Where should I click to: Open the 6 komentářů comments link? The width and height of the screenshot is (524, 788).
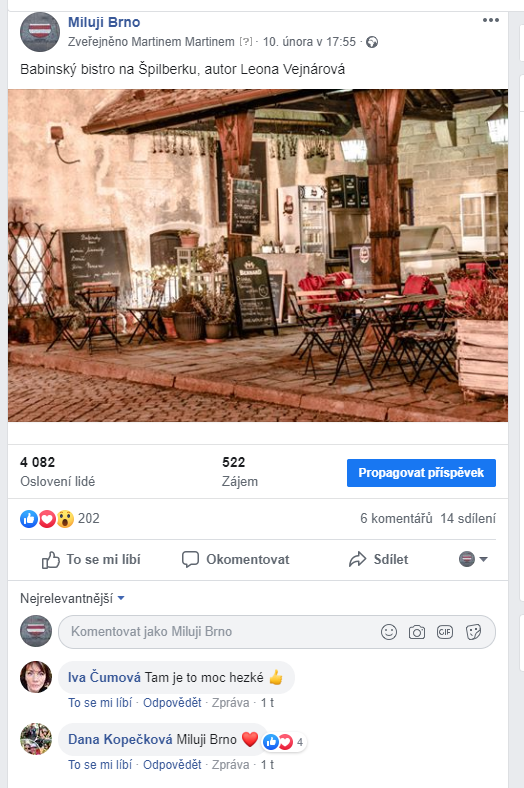pos(396,518)
